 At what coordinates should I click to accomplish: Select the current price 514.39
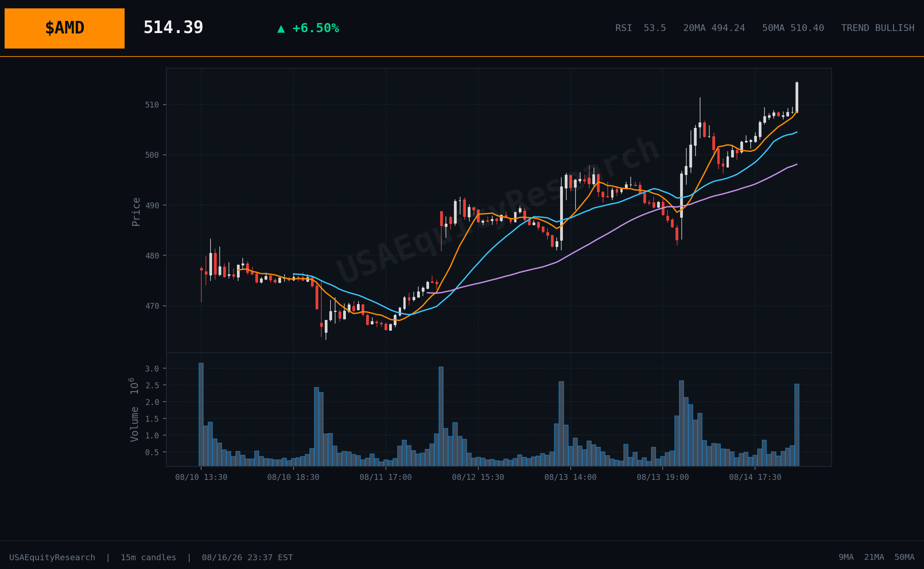click(x=173, y=28)
